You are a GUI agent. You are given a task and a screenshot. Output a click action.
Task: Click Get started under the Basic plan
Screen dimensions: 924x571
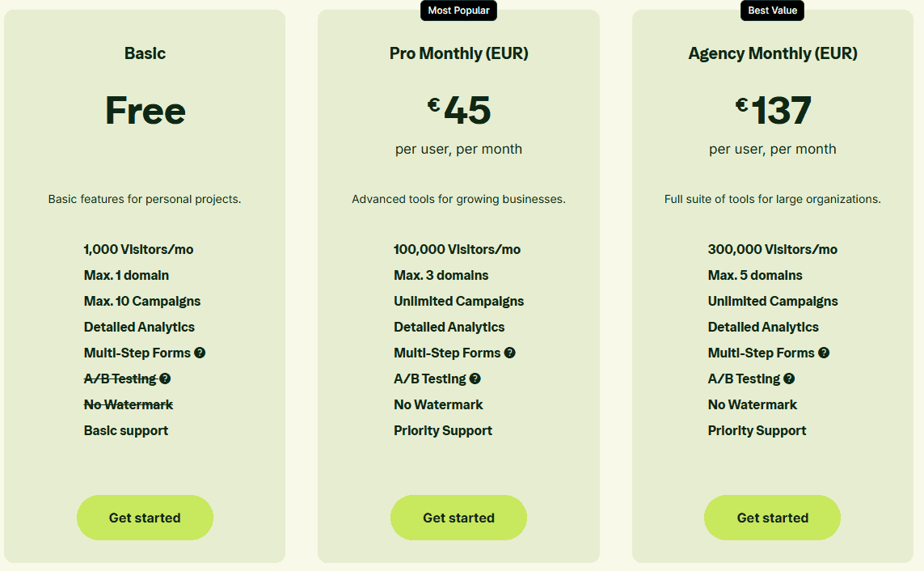click(145, 518)
